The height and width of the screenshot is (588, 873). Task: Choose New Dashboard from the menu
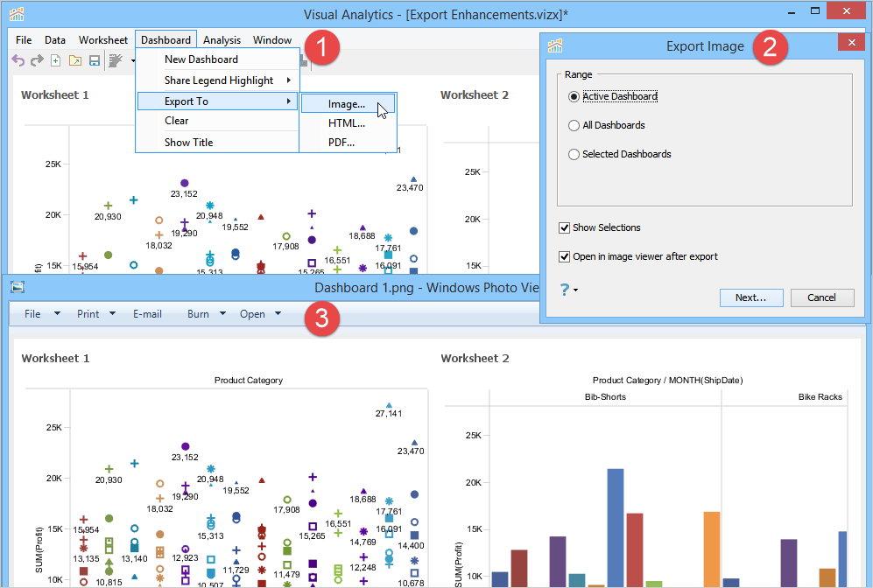point(218,59)
